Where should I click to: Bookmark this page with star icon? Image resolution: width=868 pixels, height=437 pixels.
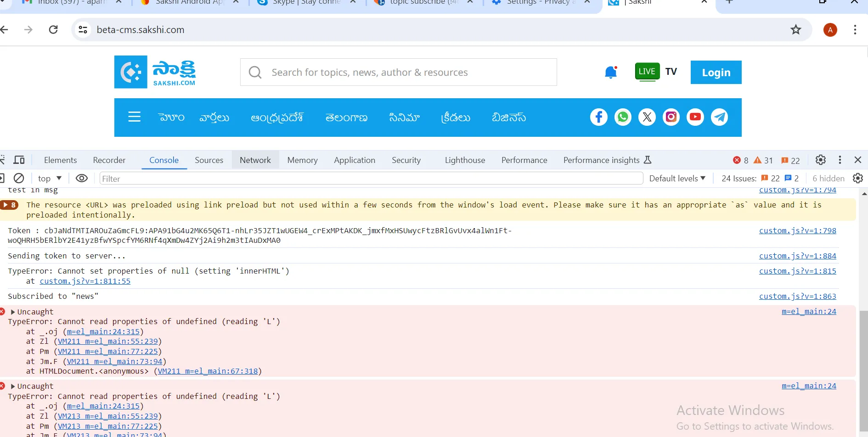tap(796, 30)
